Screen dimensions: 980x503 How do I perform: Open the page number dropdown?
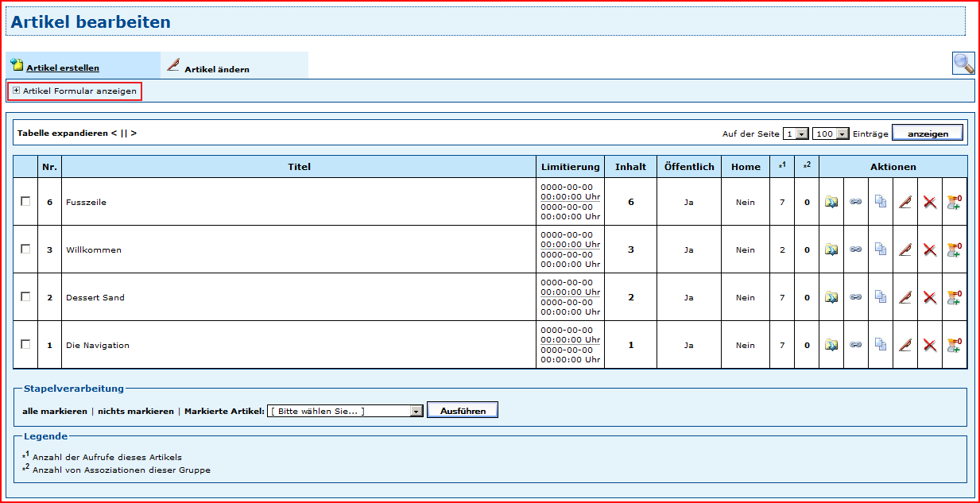(796, 134)
